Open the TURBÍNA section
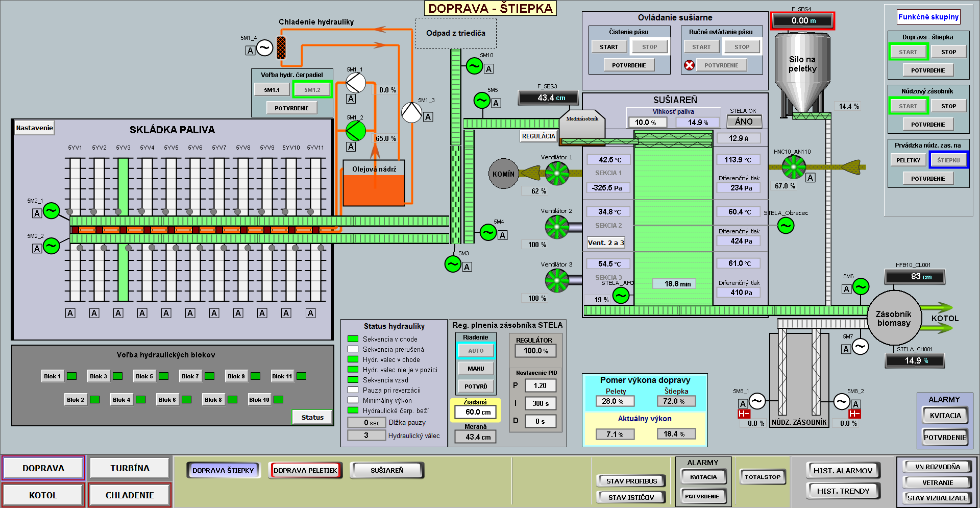 [x=130, y=468]
